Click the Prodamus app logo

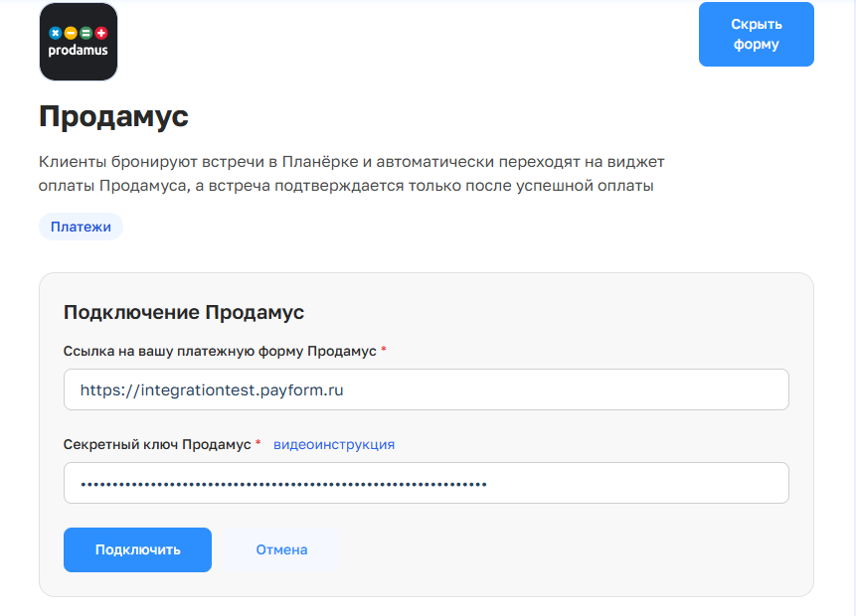tap(79, 42)
